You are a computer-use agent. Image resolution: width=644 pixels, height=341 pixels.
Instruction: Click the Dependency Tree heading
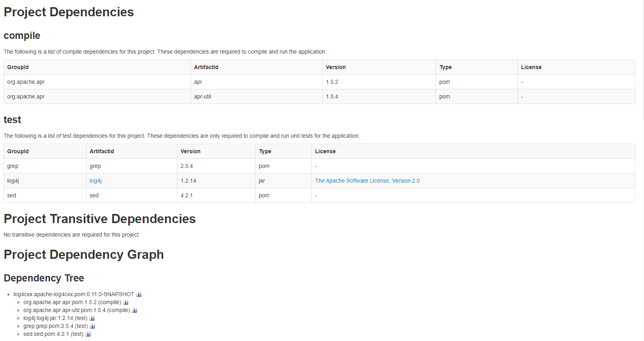44,278
